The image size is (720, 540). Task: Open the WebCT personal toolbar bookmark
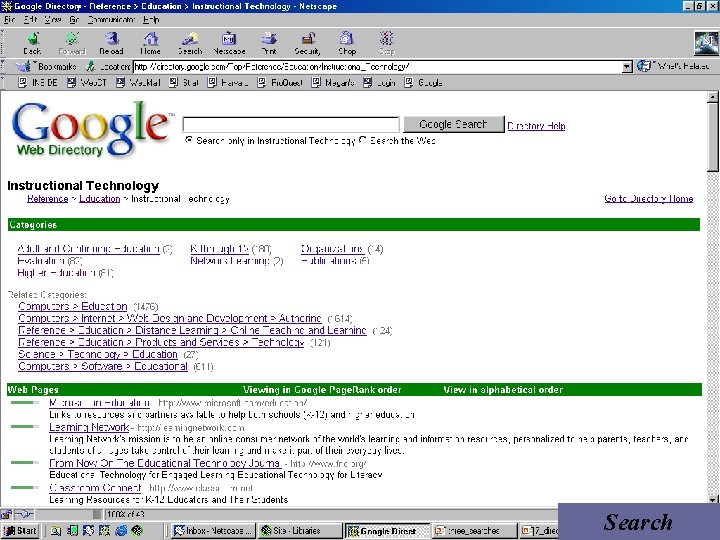pyautogui.click(x=87, y=83)
